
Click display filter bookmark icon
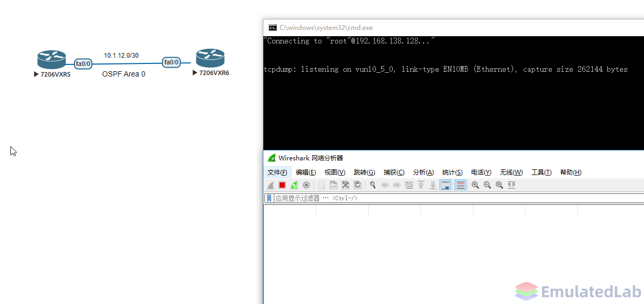point(269,198)
